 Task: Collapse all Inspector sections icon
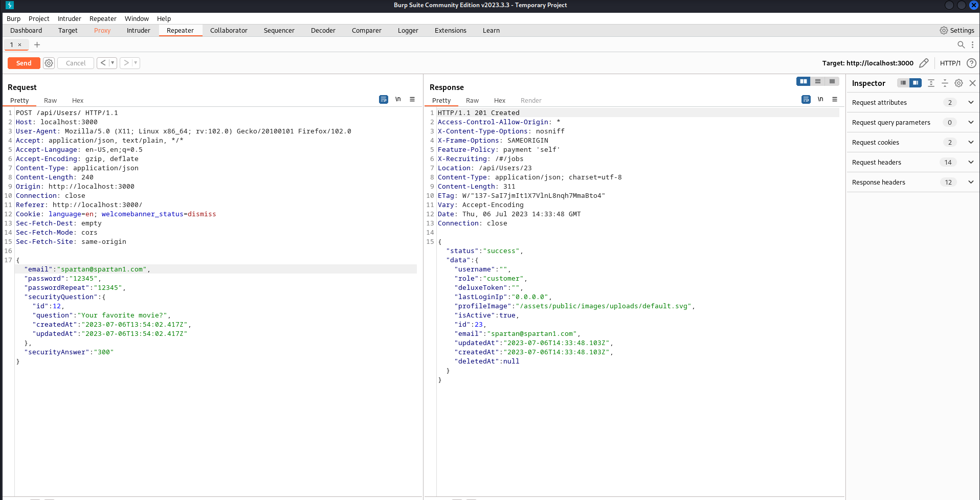(945, 83)
